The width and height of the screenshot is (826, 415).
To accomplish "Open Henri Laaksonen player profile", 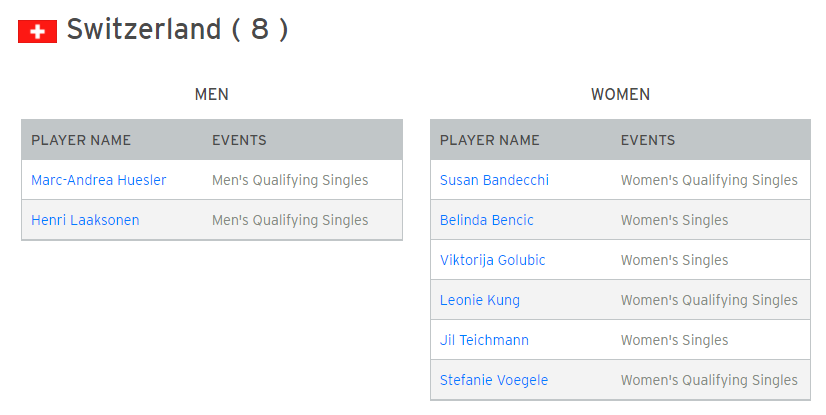I will coord(85,220).
